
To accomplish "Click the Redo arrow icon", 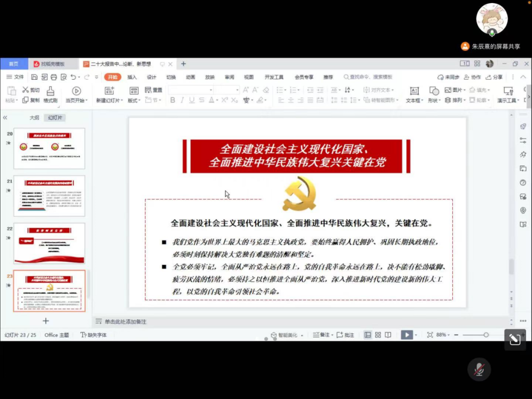I will [x=87, y=77].
